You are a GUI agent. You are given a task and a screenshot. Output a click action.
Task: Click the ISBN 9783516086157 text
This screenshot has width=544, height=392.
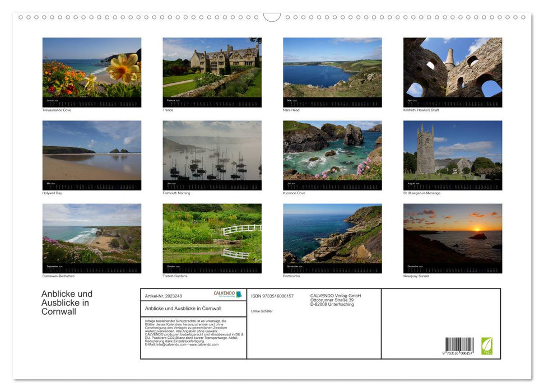click(x=272, y=296)
